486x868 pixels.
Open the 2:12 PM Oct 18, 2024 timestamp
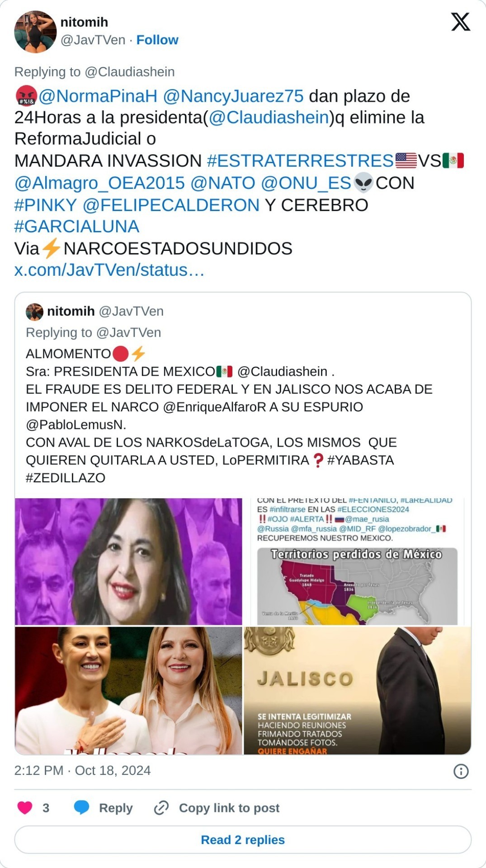(82, 770)
